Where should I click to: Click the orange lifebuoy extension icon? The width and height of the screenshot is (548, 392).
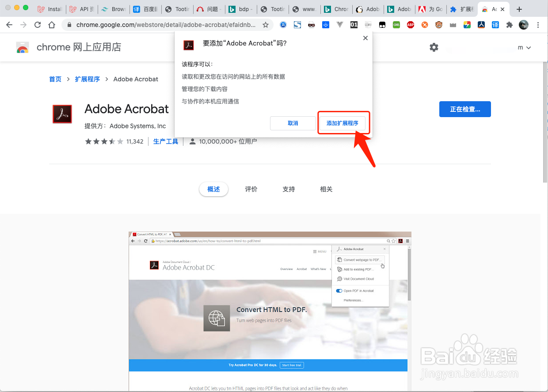click(425, 25)
